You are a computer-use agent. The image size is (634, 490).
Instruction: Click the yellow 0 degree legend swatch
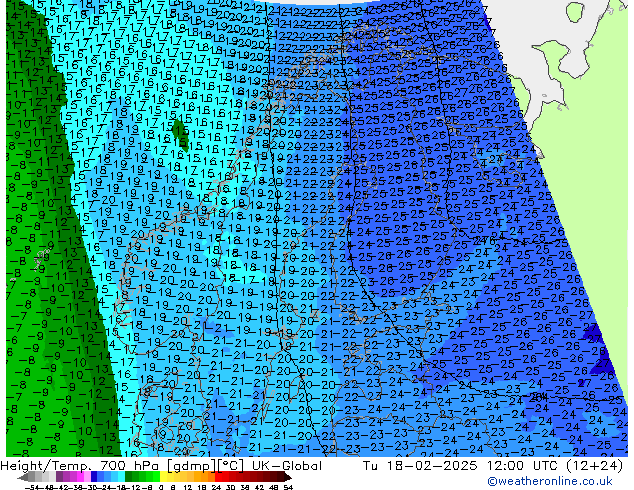click(164, 476)
